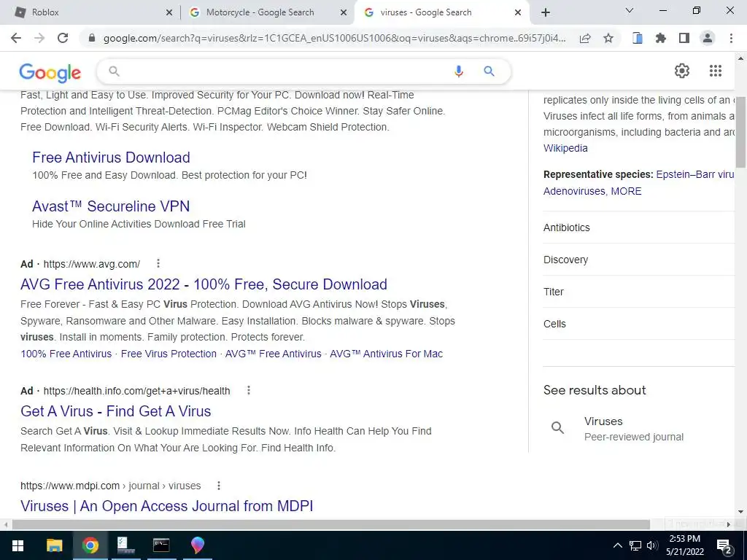Expand the Antibiotics section
The image size is (747, 560).
click(639, 227)
